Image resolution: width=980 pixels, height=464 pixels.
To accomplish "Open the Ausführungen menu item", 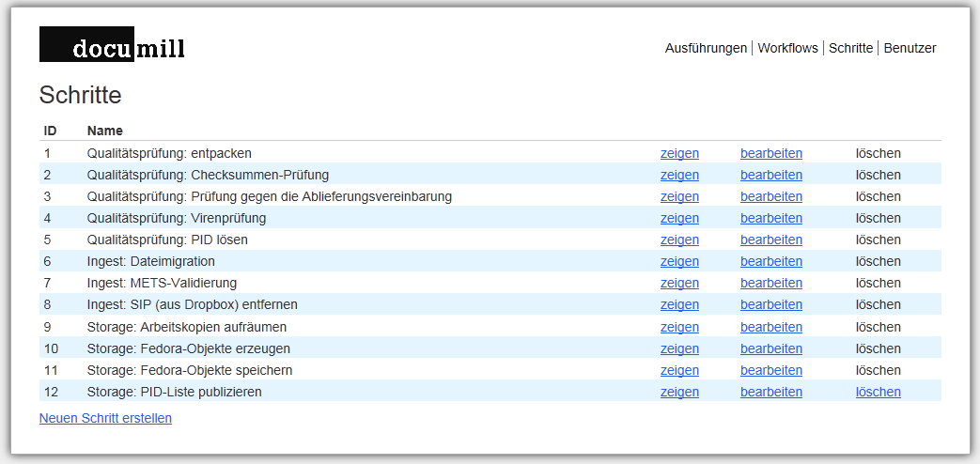I will [x=706, y=48].
